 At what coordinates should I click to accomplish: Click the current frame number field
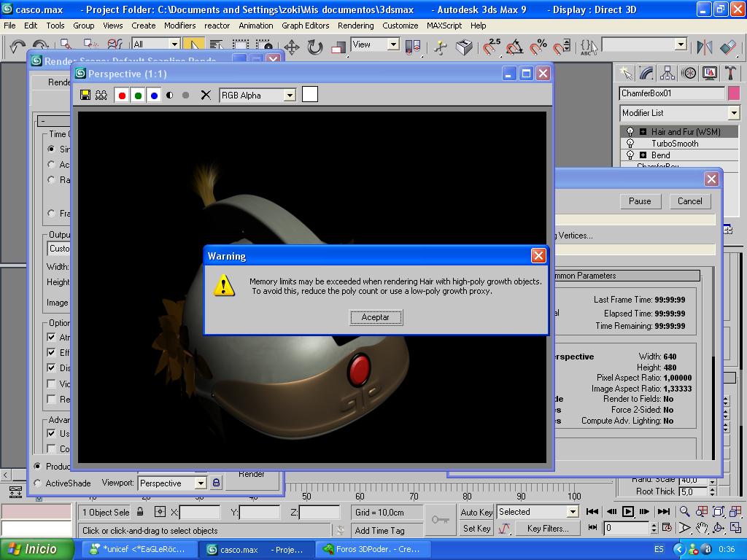click(626, 528)
